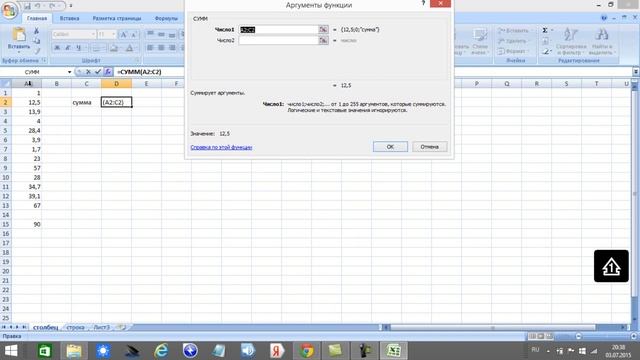The width and height of the screenshot is (640, 360).
Task: Click the Число1 input field
Action: [x=278, y=29]
